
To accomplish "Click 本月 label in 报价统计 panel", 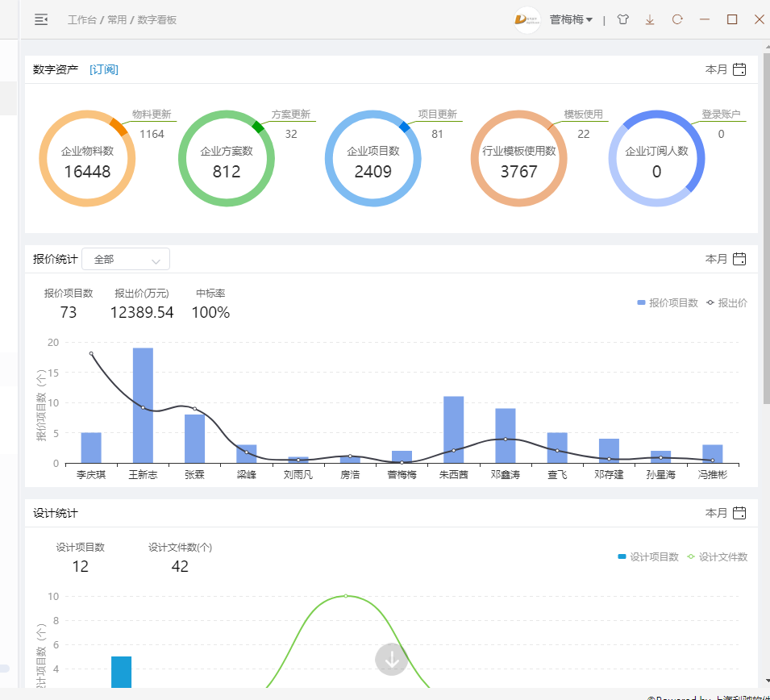I will pos(716,259).
